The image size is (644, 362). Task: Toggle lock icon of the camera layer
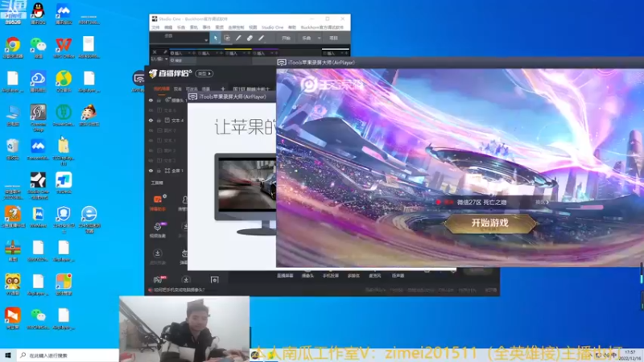(159, 100)
